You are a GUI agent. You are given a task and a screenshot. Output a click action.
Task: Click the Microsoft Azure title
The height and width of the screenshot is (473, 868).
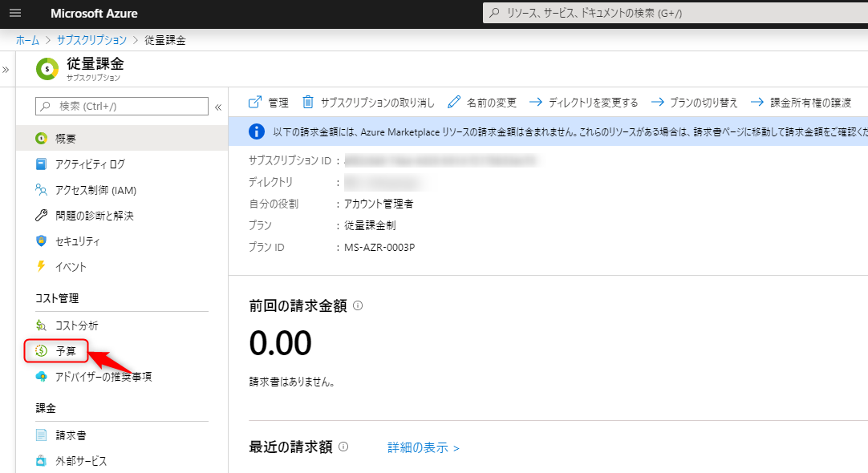coord(94,14)
